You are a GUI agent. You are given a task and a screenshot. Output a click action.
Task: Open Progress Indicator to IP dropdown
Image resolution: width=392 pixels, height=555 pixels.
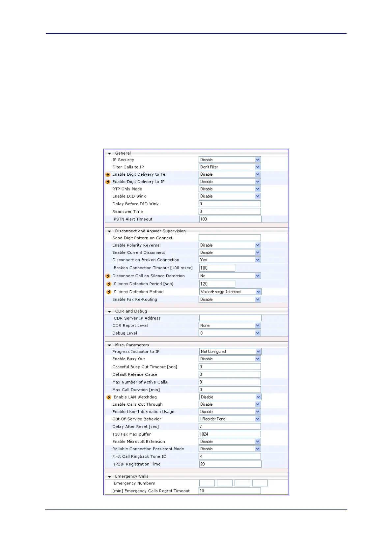tap(230, 352)
